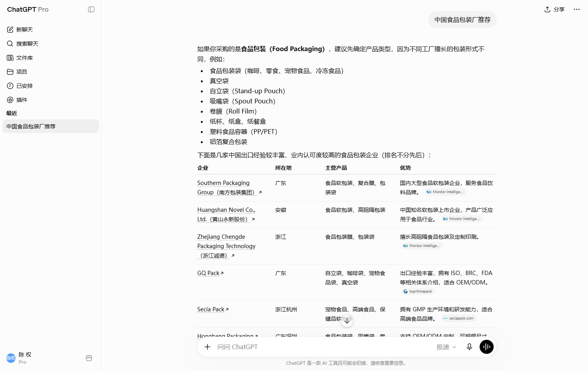Click the microphone dictation icon
Screen dimensions: 588x371
(469, 347)
